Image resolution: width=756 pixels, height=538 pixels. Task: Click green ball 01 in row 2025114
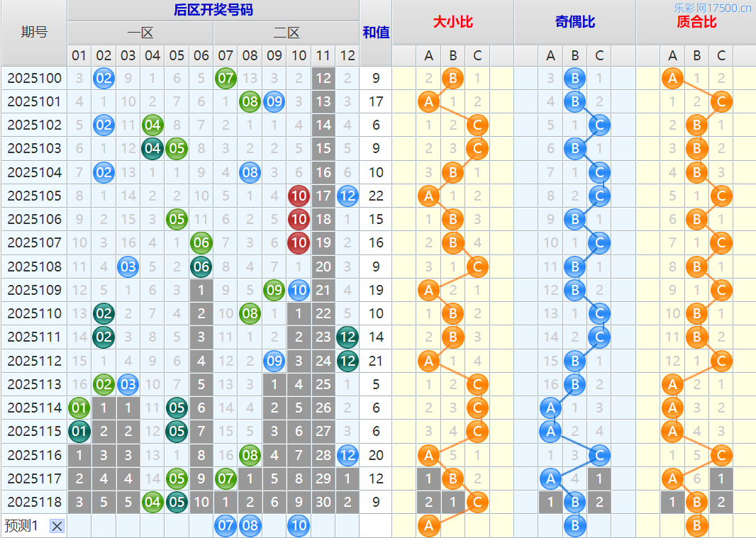pos(79,408)
